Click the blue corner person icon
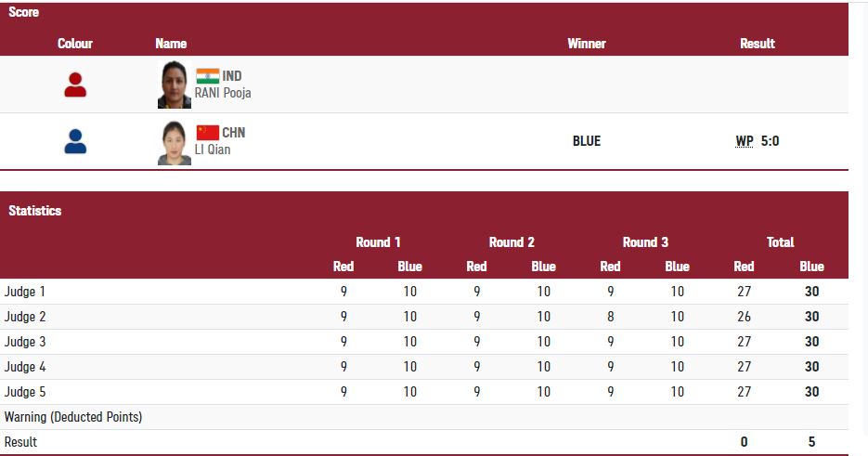Image resolution: width=868 pixels, height=456 pixels. coord(75,141)
